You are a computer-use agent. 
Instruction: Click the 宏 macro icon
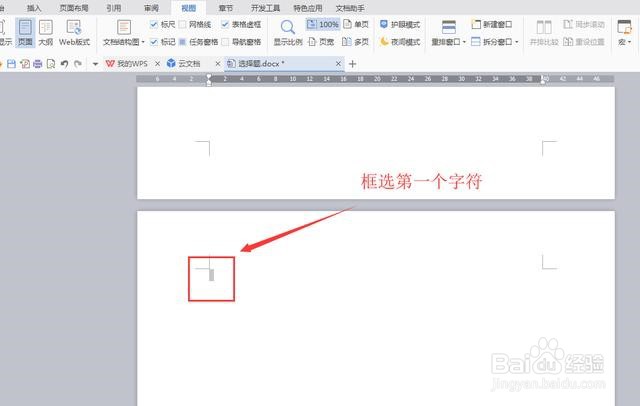coord(624,28)
